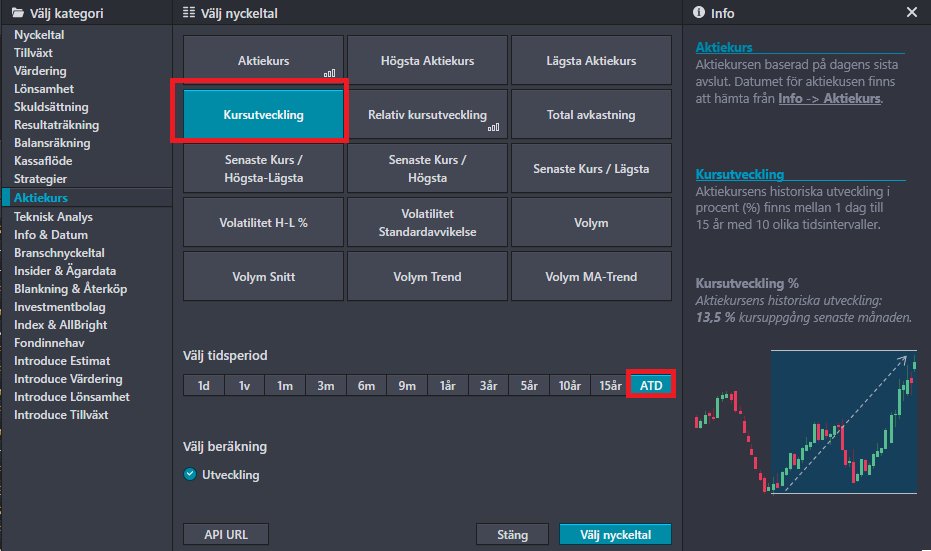Click bar chart icon on Aktiekurs tile
The image size is (931, 551).
tap(330, 73)
